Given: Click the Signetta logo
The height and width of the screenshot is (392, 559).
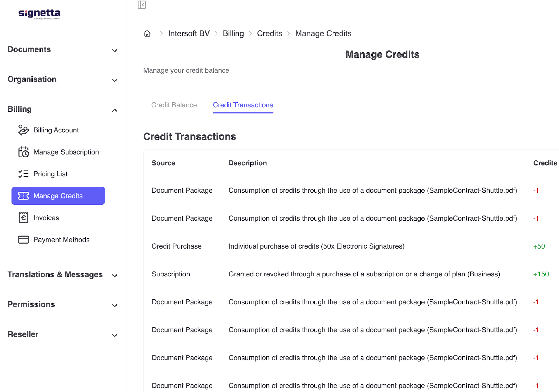Looking at the screenshot, I should tap(39, 14).
